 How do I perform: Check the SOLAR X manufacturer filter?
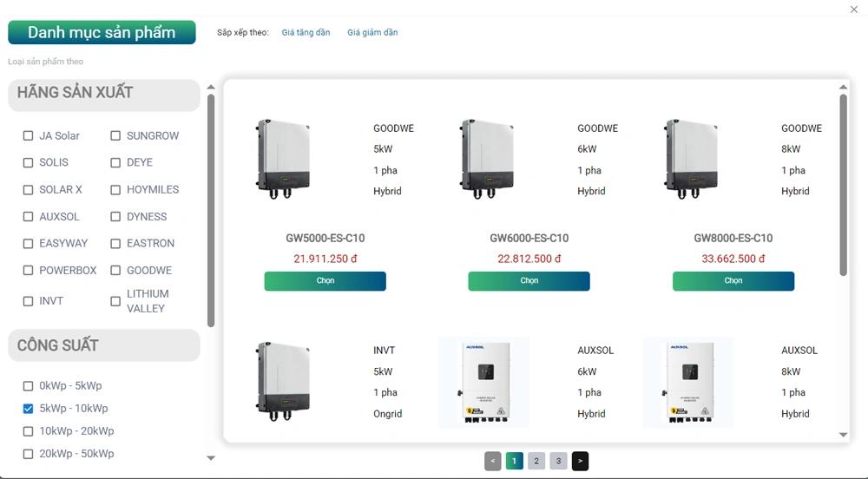click(x=29, y=190)
